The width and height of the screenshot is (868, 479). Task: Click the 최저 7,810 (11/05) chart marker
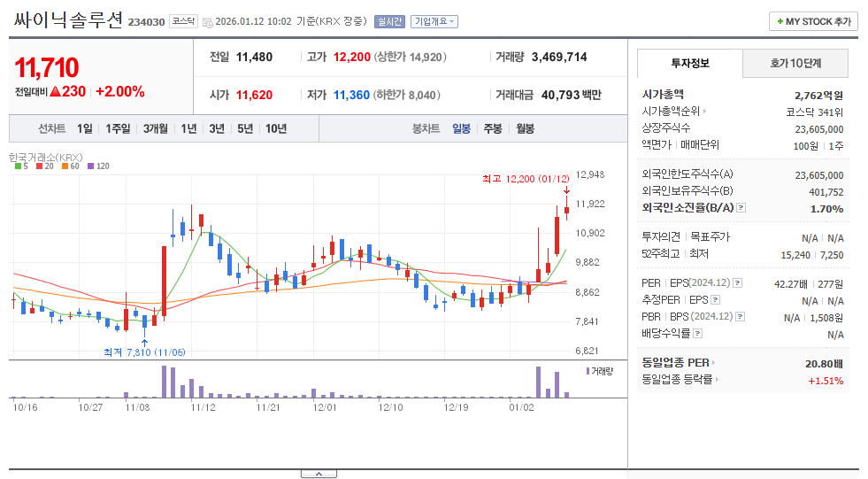(144, 352)
